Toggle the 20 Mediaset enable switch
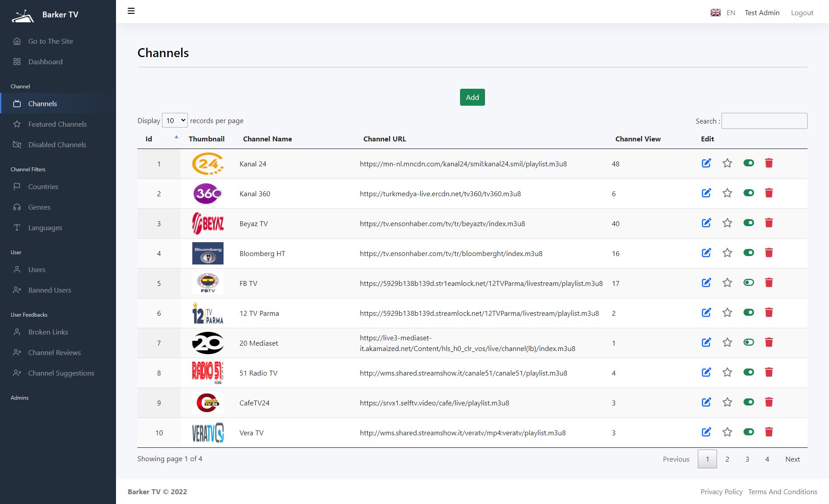 click(x=749, y=343)
